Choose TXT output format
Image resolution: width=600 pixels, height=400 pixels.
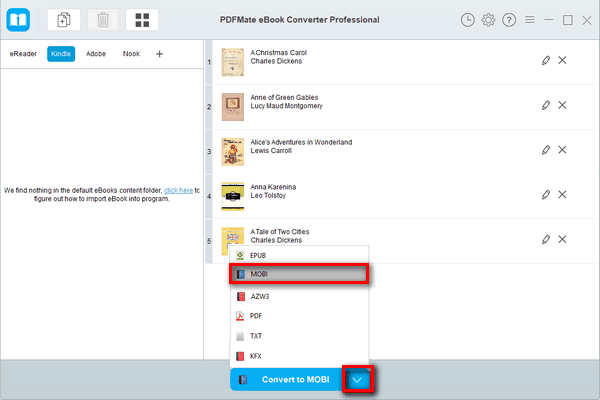[x=299, y=336]
